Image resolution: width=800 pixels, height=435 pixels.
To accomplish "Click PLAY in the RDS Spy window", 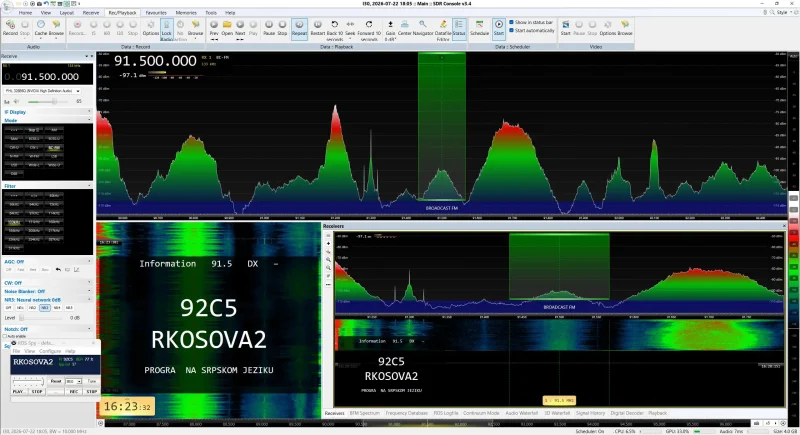I will coord(18,392).
